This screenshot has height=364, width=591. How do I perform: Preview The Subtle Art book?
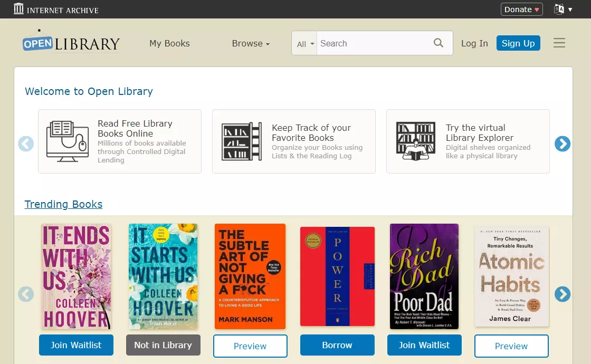click(x=250, y=346)
